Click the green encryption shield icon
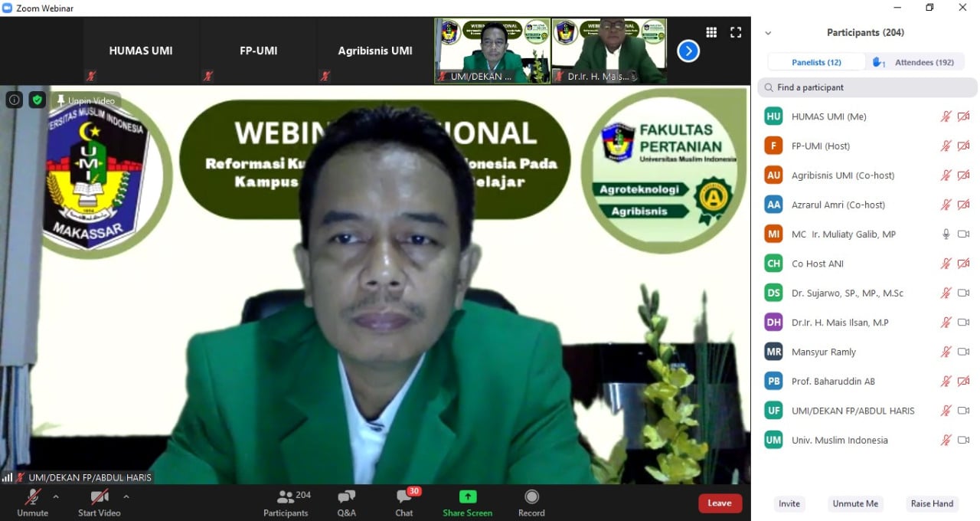Image resolution: width=980 pixels, height=521 pixels. tap(37, 100)
